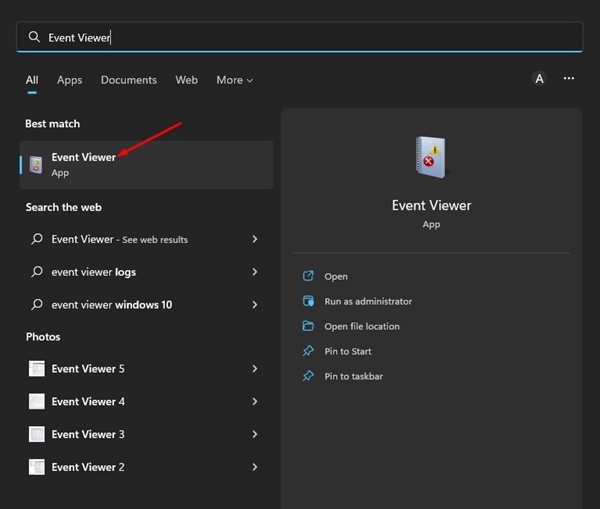Expand arrow for Event Viewer 4
The image size is (600, 509).
click(x=255, y=401)
